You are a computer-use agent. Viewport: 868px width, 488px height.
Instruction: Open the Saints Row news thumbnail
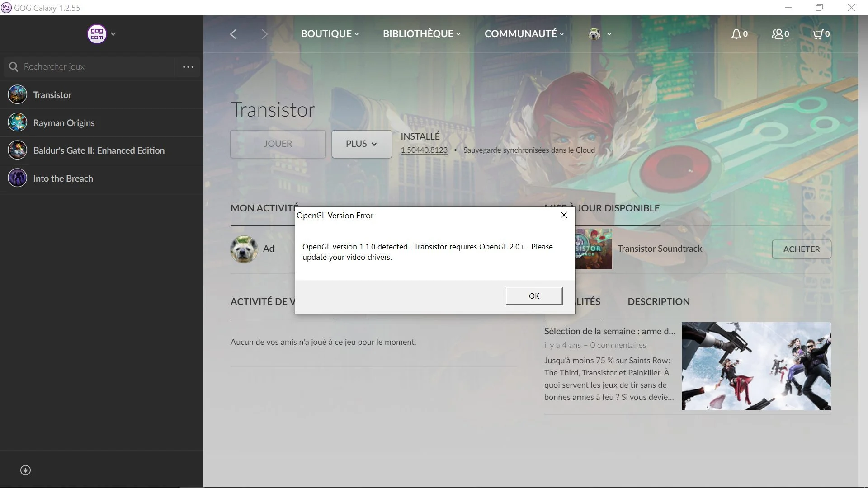(756, 366)
